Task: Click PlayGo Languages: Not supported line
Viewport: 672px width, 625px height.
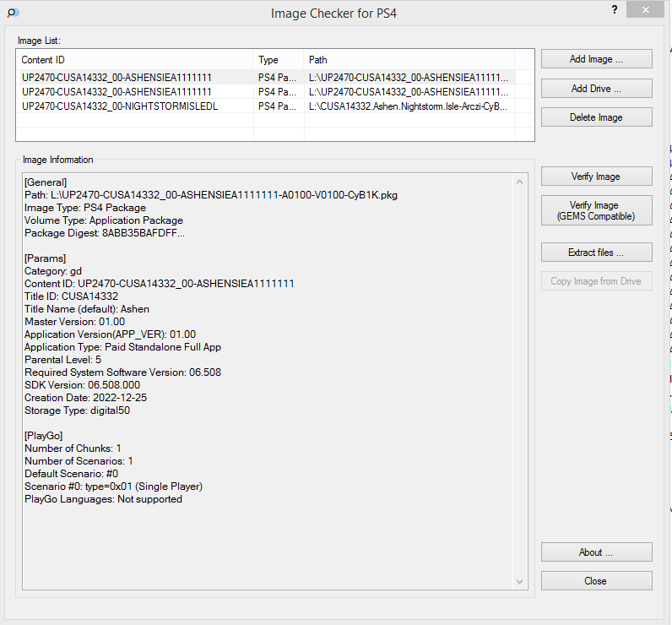Action: coord(103,499)
